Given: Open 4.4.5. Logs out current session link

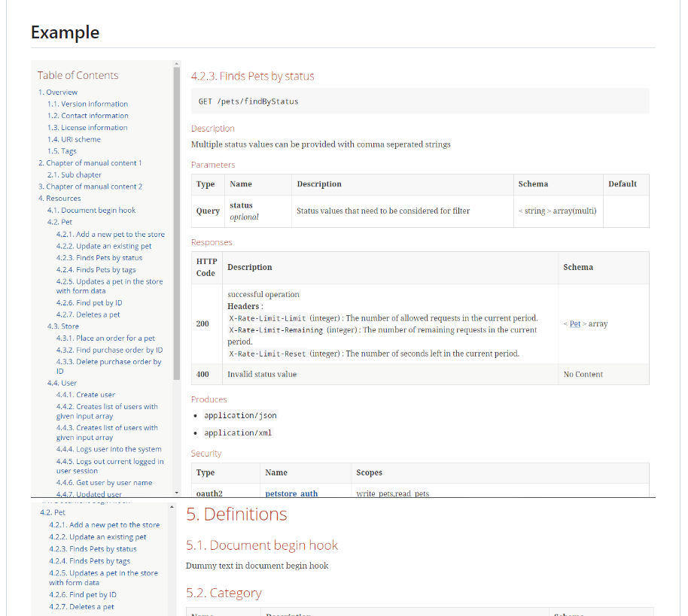Looking at the screenshot, I should pos(110,466).
